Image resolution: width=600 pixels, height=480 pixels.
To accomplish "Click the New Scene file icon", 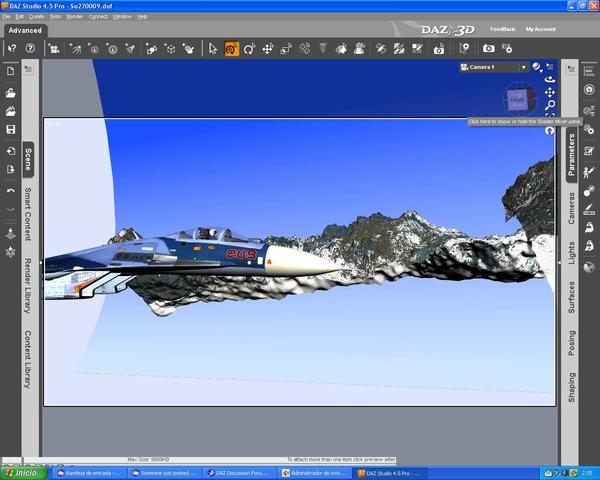I will (x=10, y=71).
